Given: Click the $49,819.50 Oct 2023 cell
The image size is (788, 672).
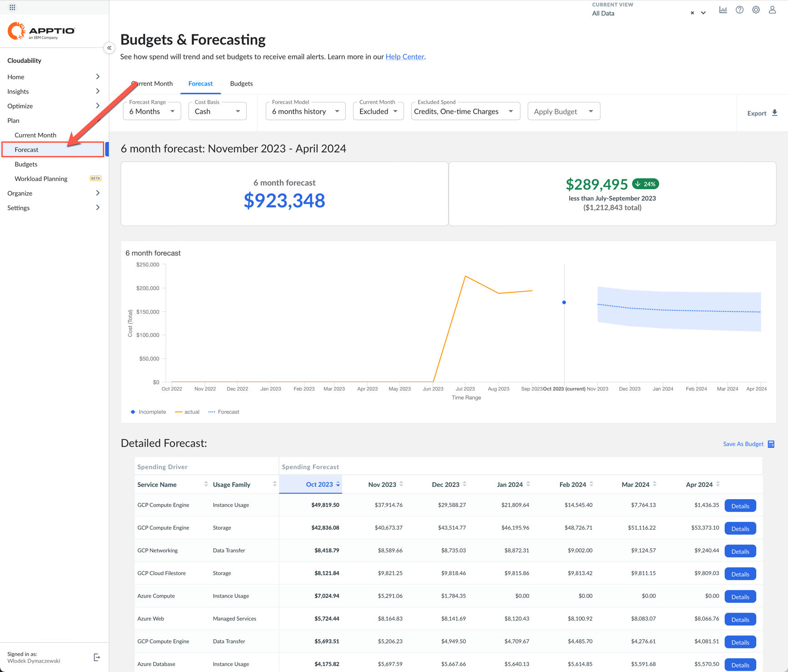Looking at the screenshot, I should [325, 505].
